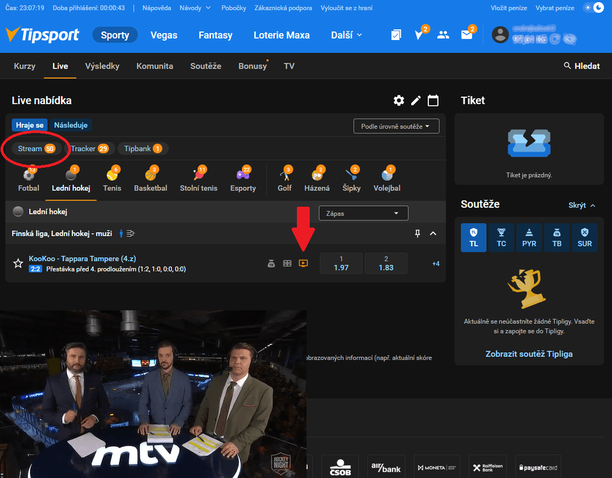The image size is (612, 478).
Task: Open the Zápas dropdown
Action: point(363,213)
